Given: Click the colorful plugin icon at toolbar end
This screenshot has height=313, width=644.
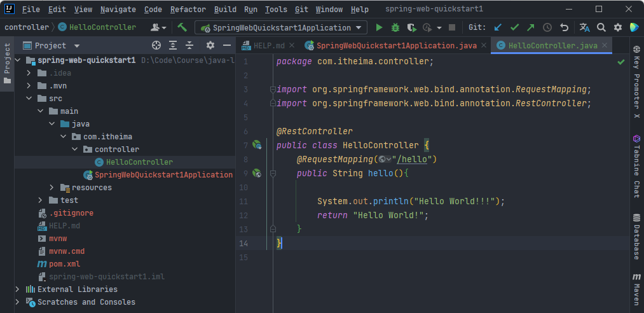Looking at the screenshot, I should pyautogui.click(x=634, y=27).
